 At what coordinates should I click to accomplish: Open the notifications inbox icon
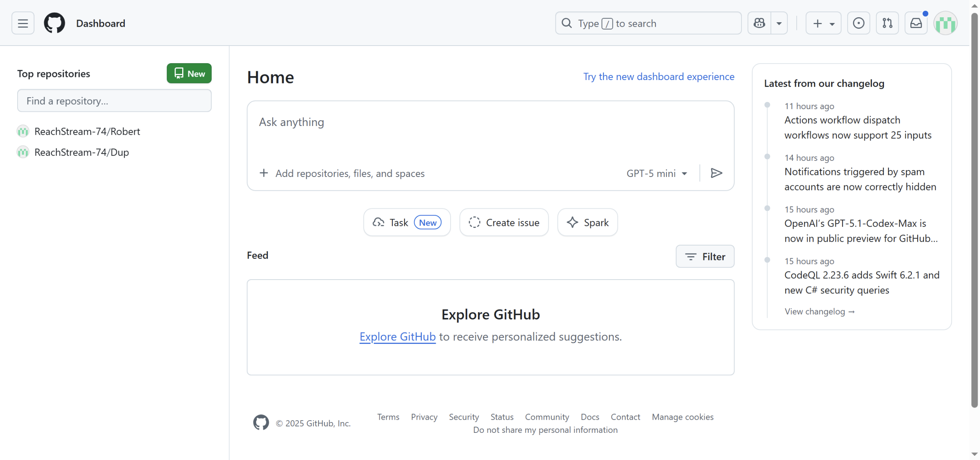[x=916, y=23]
